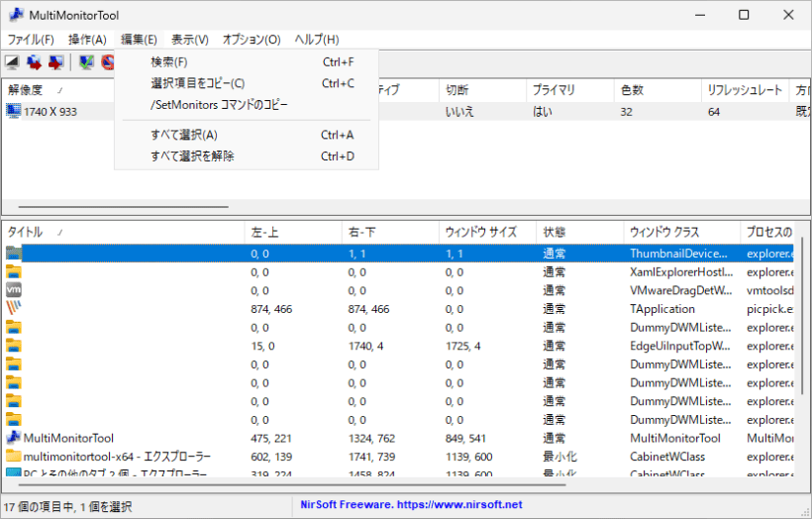The image size is (812, 519).
Task: Click the 17 個の項目中, 1 個を選択 status text
Action: (68, 506)
